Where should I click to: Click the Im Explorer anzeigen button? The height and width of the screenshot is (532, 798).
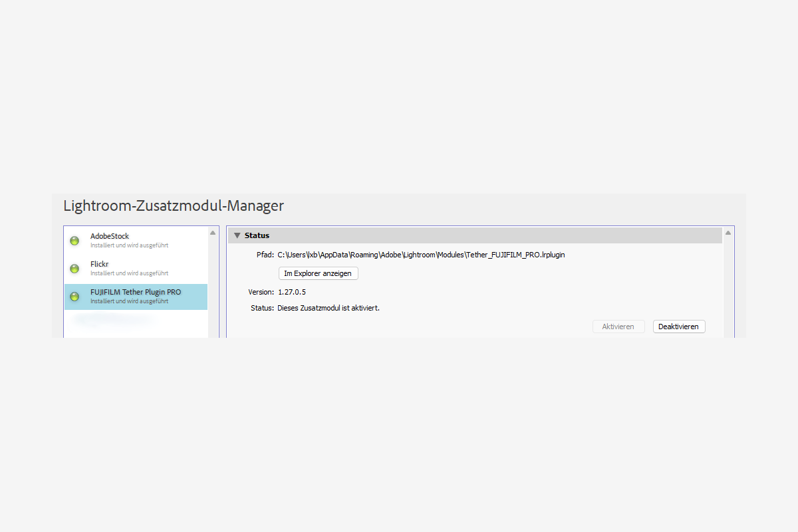tap(318, 273)
